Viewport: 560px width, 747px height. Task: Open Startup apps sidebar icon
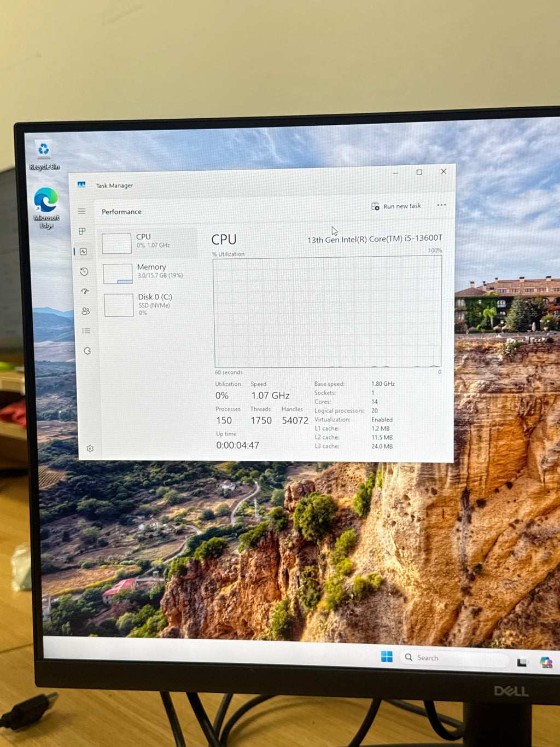coord(85,291)
